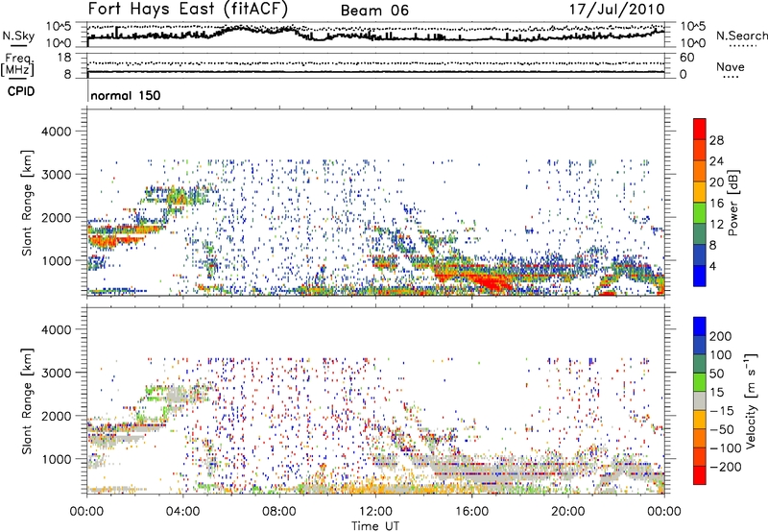768x532 pixels.
Task: Click the 'Freq. [MHz]' axis label
Action: (x=18, y=65)
